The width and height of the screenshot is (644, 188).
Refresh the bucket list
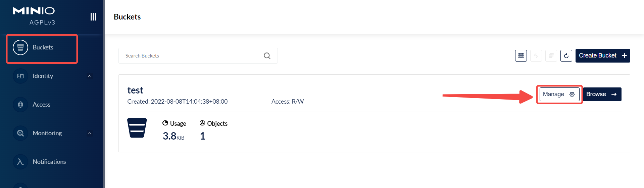(566, 56)
